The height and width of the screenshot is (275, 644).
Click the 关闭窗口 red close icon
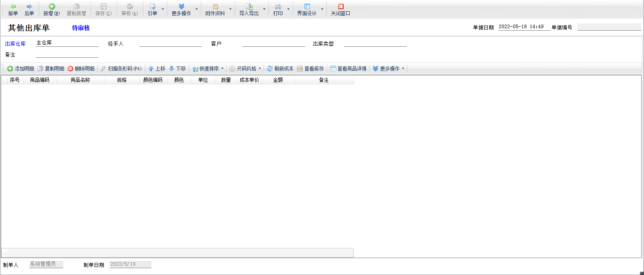click(x=341, y=6)
